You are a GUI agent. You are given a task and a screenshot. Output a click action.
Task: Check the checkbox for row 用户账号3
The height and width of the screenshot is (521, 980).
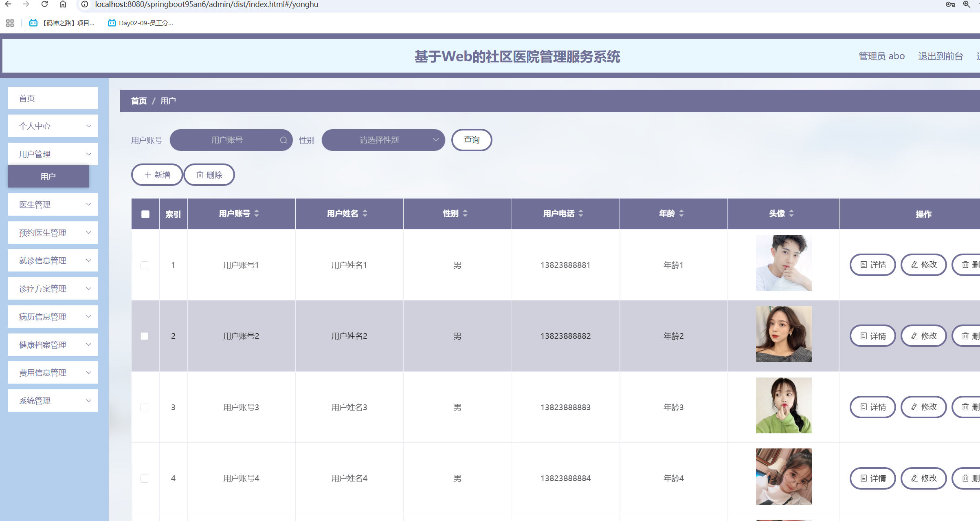144,408
